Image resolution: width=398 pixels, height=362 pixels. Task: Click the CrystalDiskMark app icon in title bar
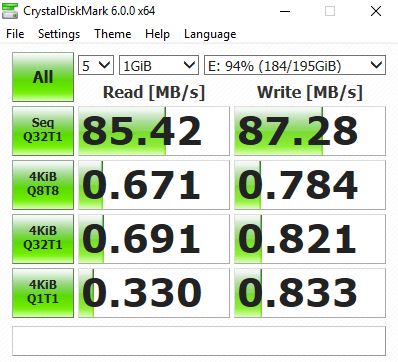pos(10,10)
